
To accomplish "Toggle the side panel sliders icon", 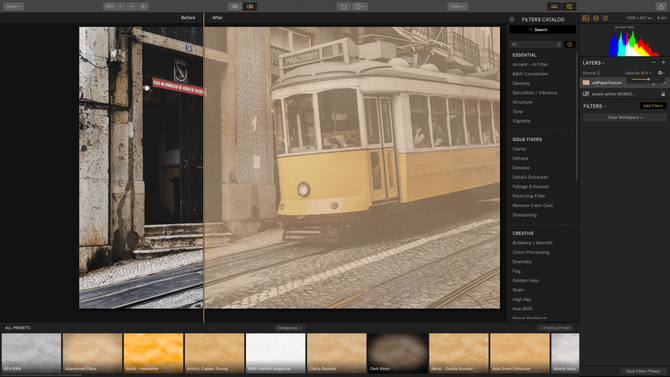I will coord(569,6).
